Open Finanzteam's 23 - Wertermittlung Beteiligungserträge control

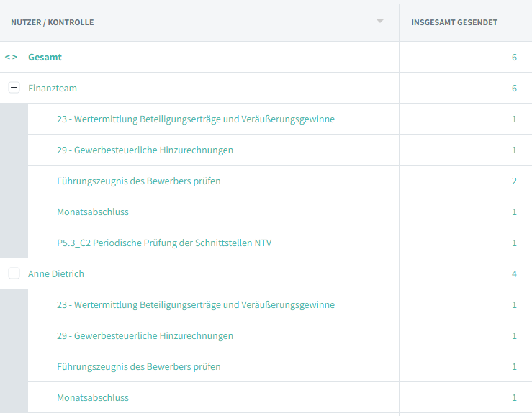[196, 119]
